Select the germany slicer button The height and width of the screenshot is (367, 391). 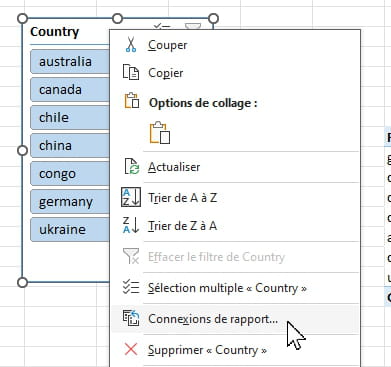70,202
